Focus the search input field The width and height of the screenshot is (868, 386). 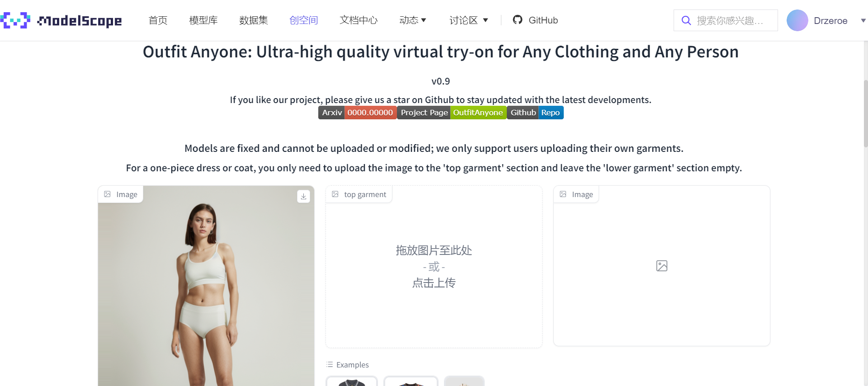coord(730,20)
